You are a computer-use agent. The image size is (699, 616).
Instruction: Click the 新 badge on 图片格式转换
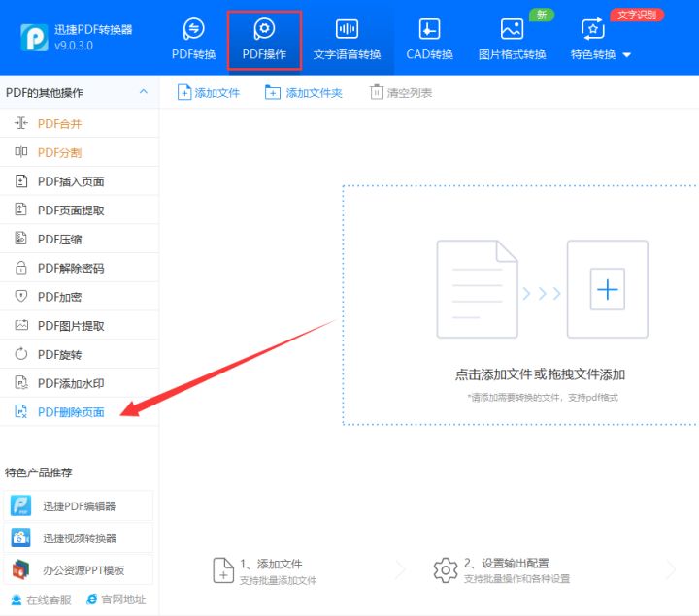pyautogui.click(x=541, y=16)
